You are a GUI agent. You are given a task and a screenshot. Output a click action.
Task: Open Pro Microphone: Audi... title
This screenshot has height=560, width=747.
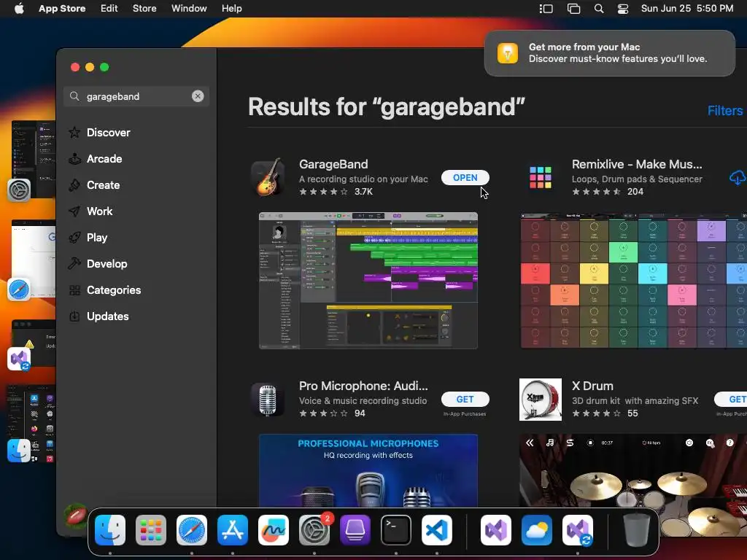[x=363, y=386]
